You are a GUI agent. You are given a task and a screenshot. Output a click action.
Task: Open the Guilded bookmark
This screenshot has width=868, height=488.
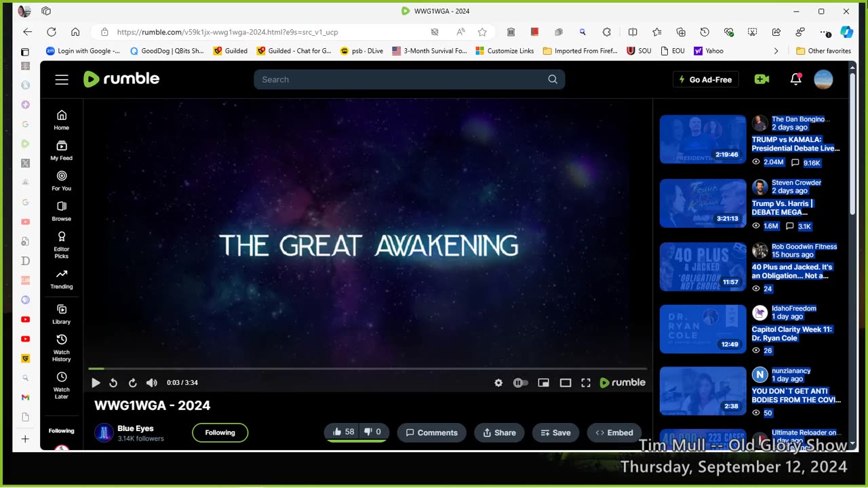pyautogui.click(x=231, y=51)
